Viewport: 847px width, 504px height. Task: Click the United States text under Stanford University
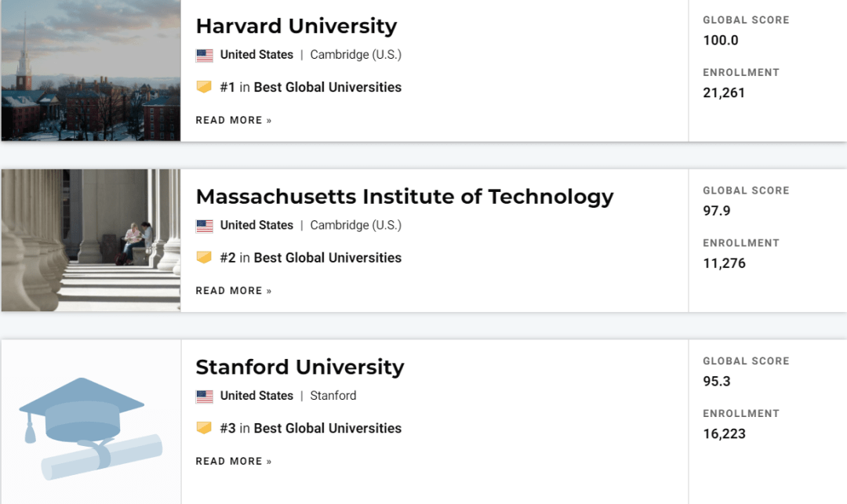coord(256,396)
